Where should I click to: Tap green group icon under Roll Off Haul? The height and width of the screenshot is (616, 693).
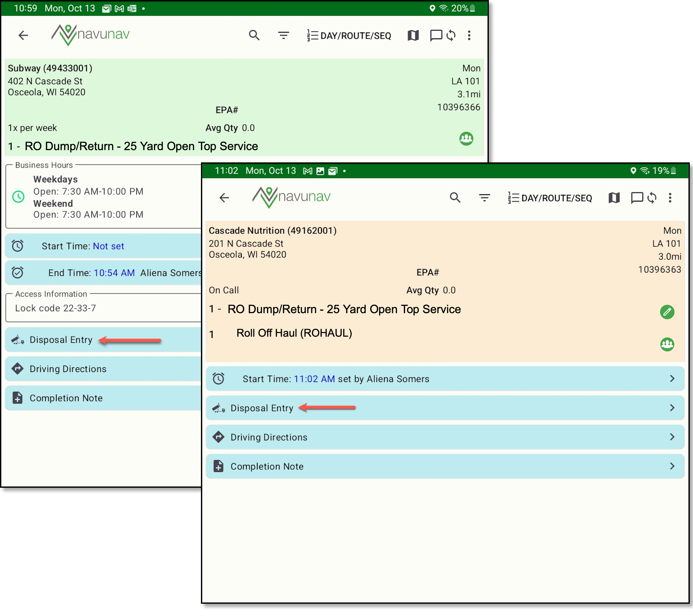(x=667, y=344)
